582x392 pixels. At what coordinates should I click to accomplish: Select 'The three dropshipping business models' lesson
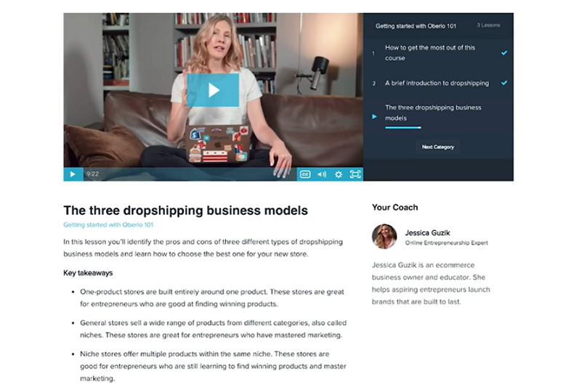tap(433, 113)
